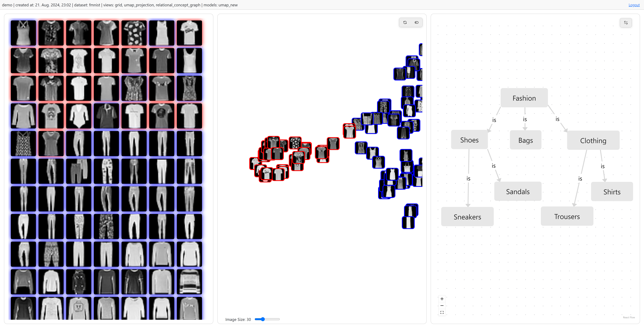
Task: Select the dark hooded jacket thumbnail in the grid
Action: 79,282
